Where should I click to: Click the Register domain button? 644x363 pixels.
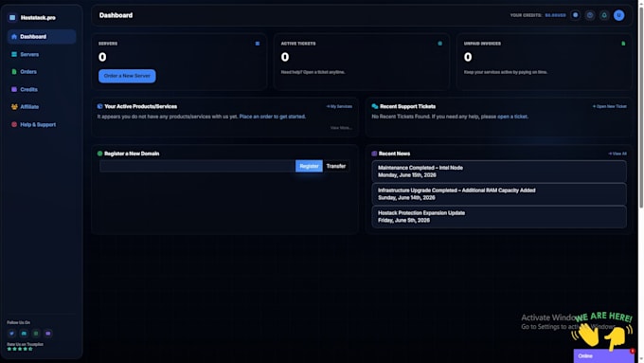point(309,166)
